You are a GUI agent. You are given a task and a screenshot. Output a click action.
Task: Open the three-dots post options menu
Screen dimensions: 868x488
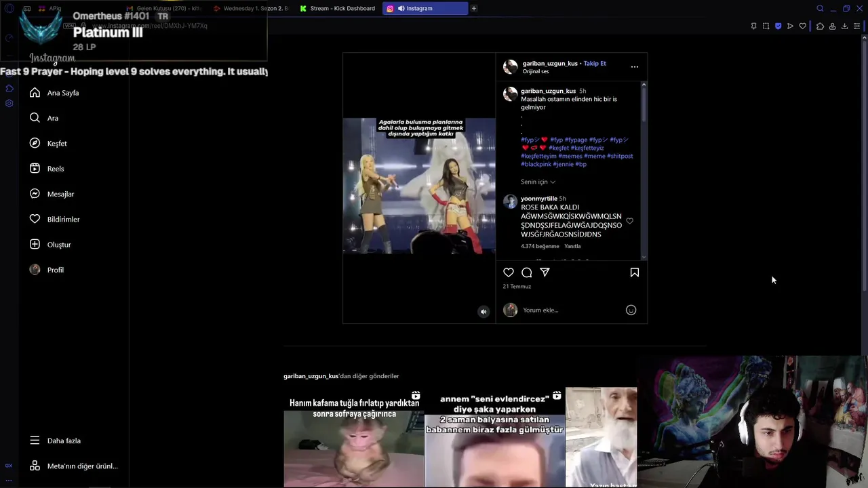[635, 67]
